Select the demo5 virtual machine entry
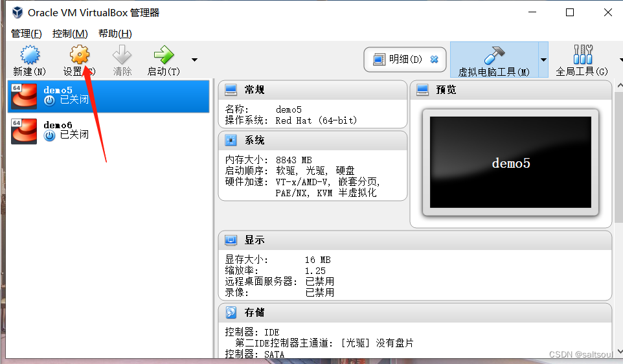Viewport: 623px width, 364px height. pyautogui.click(x=108, y=96)
